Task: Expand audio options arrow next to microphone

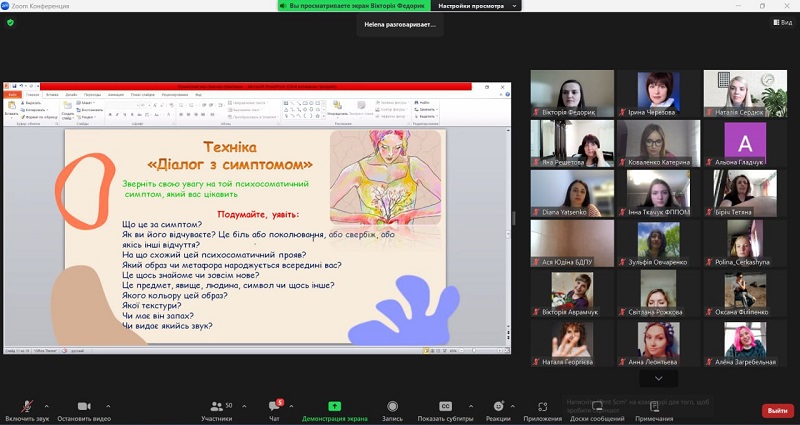Action: point(46,405)
